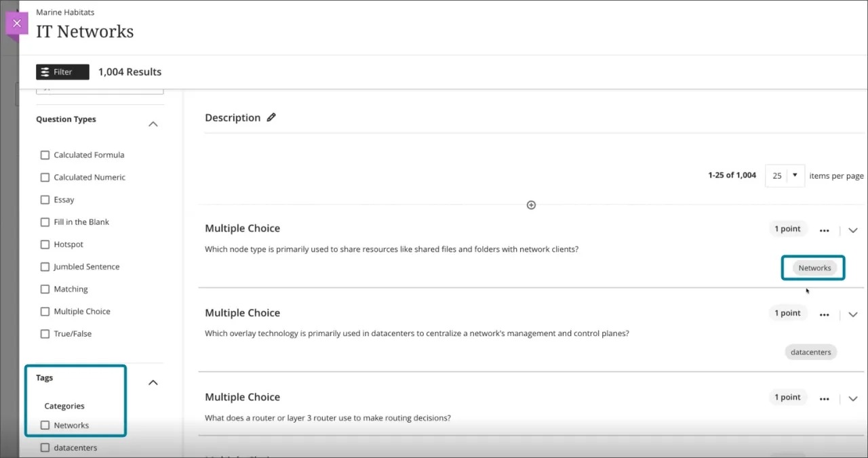Close the panel with the purple X icon
This screenshot has height=458, width=868.
(x=17, y=24)
